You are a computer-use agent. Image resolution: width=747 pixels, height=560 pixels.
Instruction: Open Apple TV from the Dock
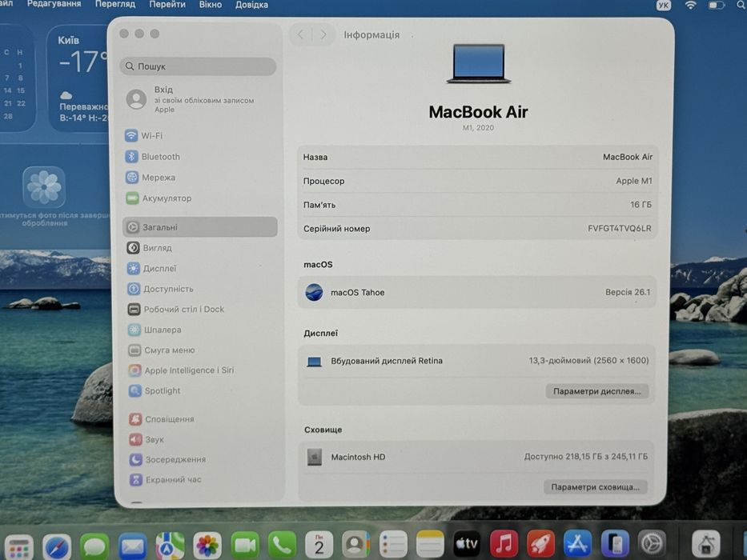[x=467, y=543]
